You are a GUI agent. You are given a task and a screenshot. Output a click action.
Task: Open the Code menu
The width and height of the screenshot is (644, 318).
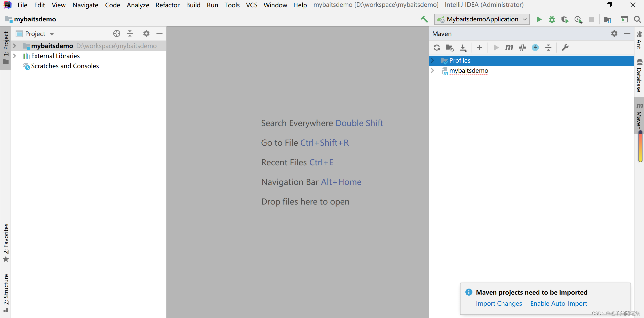pyautogui.click(x=112, y=5)
